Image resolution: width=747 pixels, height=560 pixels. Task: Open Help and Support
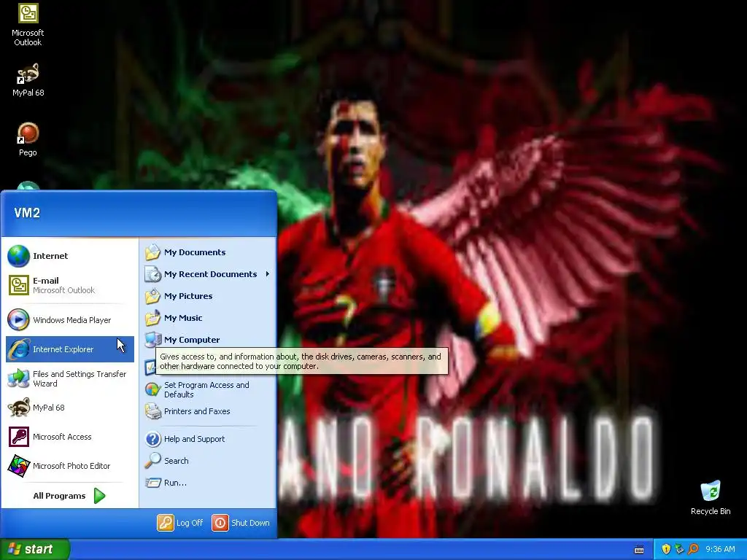point(208,439)
